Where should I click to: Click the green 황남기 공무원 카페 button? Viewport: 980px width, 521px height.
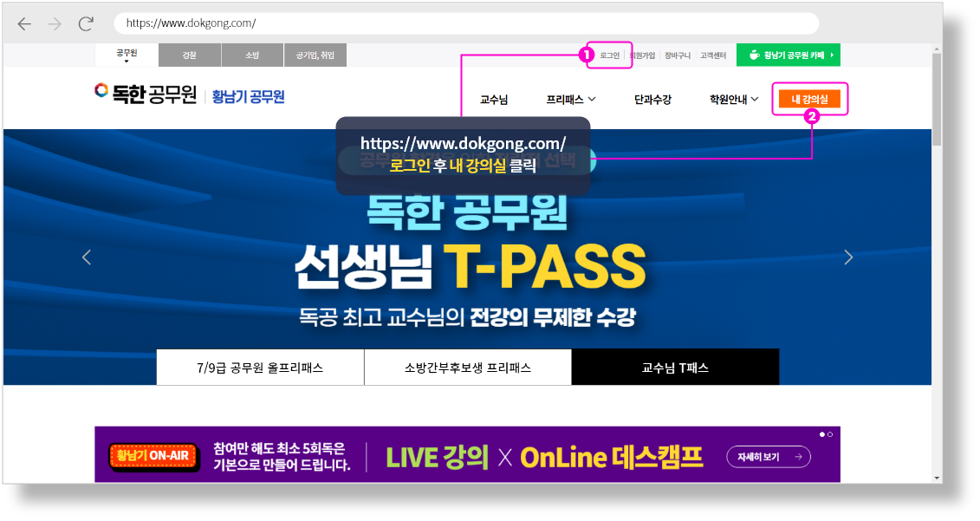[789, 55]
